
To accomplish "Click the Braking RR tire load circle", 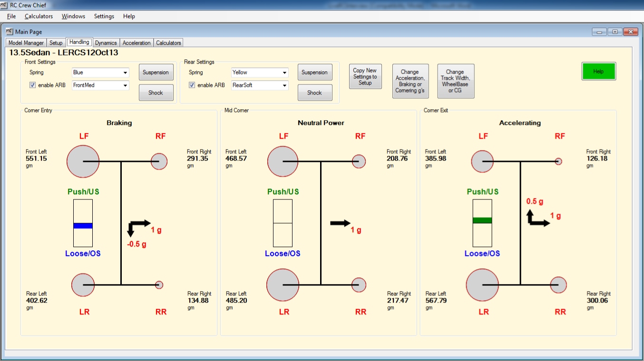I will 159,285.
